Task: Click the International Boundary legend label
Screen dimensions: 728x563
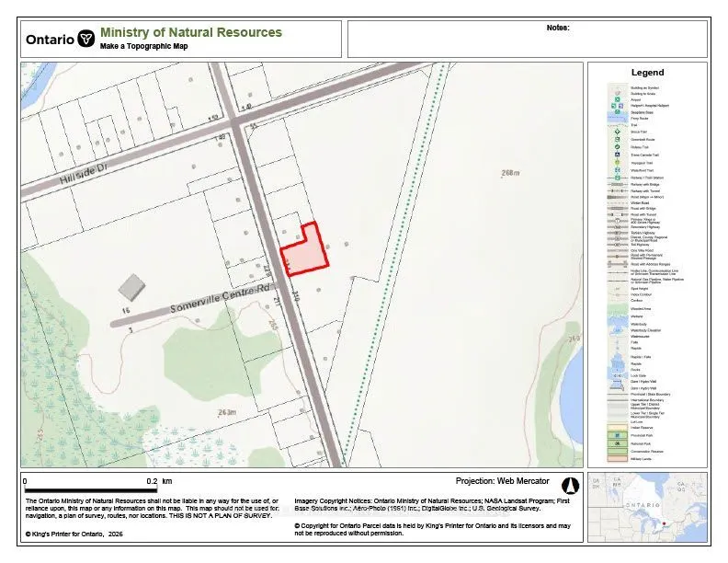Action: tap(647, 400)
